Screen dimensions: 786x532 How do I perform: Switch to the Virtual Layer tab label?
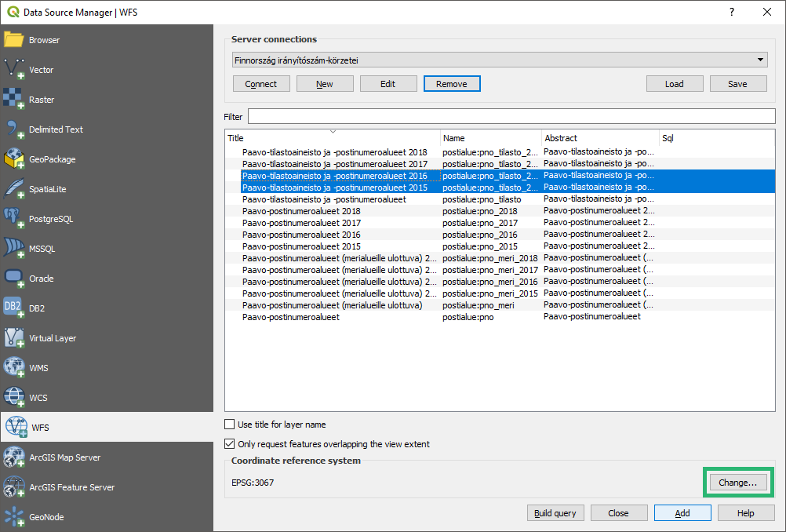point(53,338)
